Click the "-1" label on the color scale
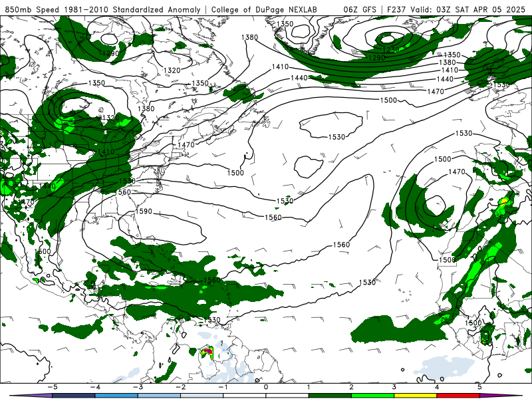 [x=223, y=387]
